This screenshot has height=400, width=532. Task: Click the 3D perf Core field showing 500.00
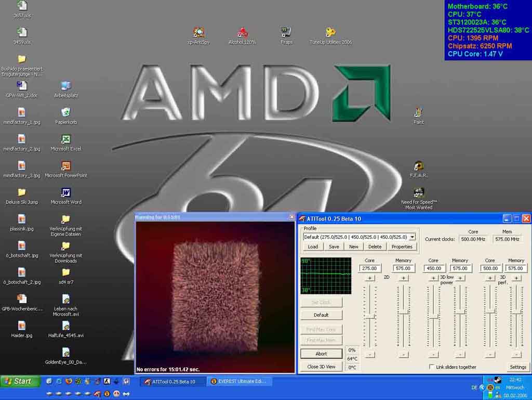point(490,268)
